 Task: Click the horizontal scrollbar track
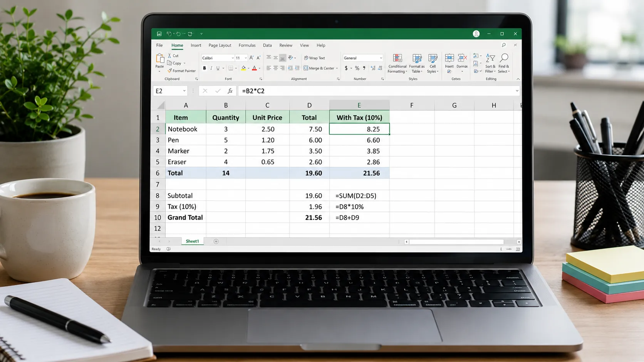[x=456, y=242]
